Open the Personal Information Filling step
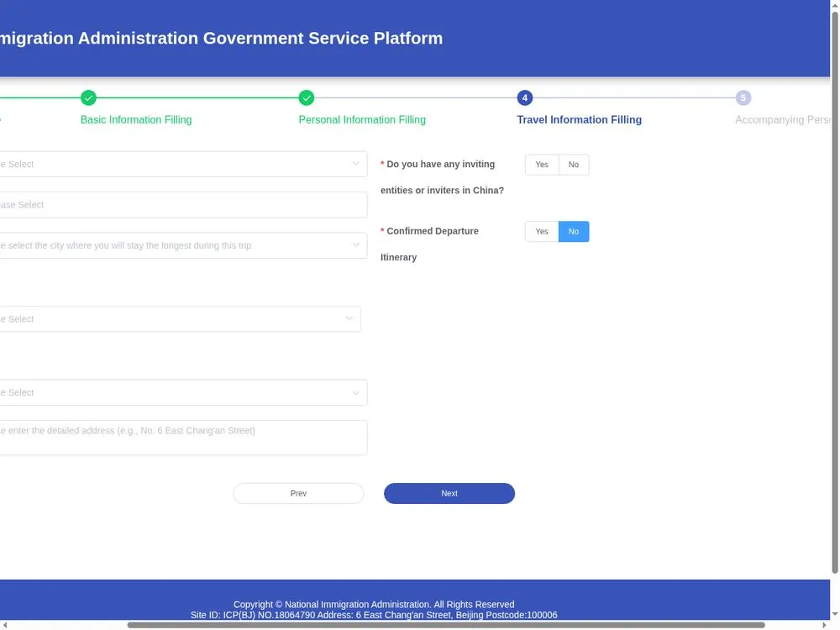The height and width of the screenshot is (630, 840). click(x=362, y=120)
